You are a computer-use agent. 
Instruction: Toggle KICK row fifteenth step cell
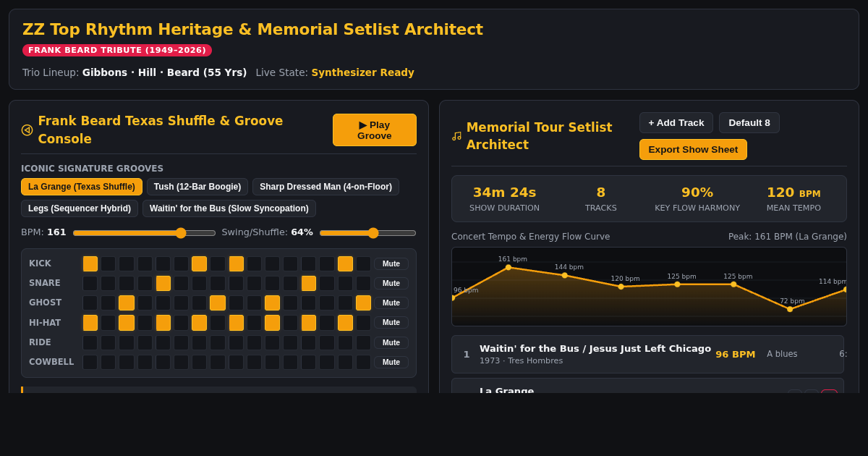[346, 263]
